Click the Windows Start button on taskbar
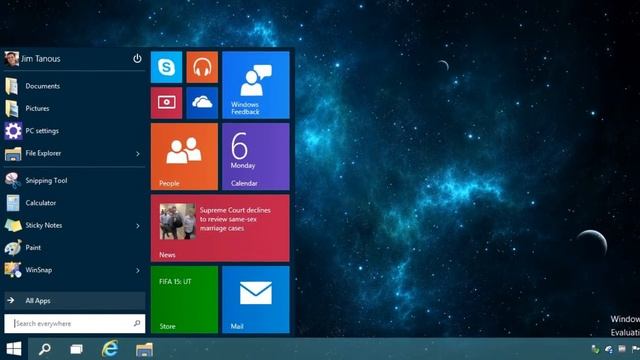Screen dimensions: 640x360 pyautogui.click(x=14, y=349)
